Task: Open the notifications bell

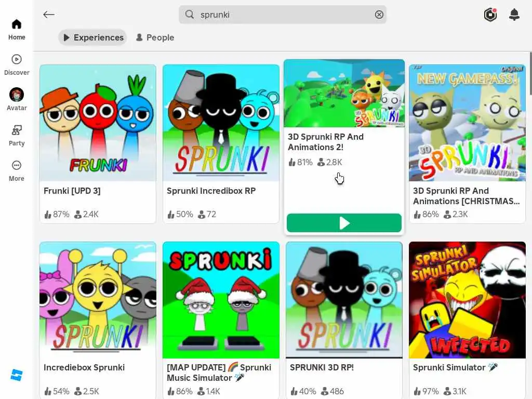Action: 514,15
